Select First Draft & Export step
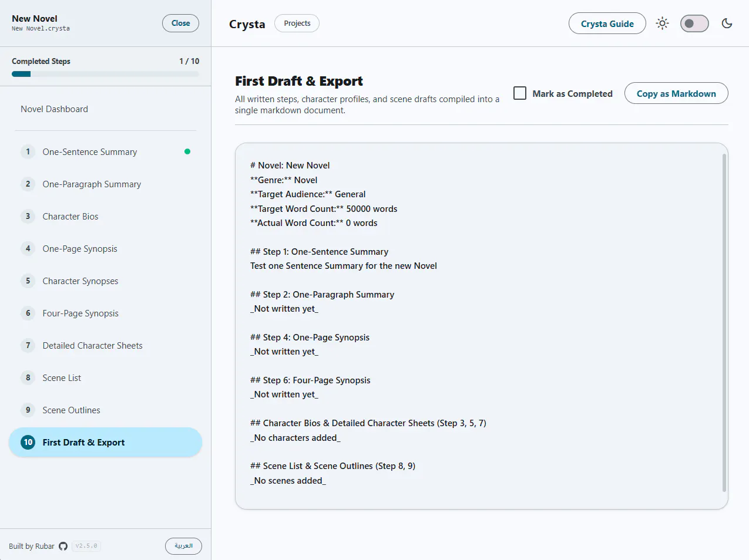Image resolution: width=749 pixels, height=560 pixels. click(105, 443)
